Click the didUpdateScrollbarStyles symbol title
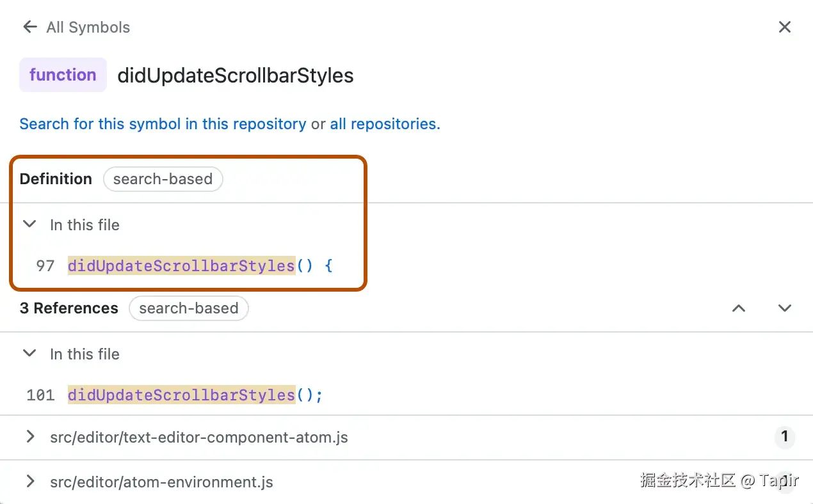 coord(235,75)
